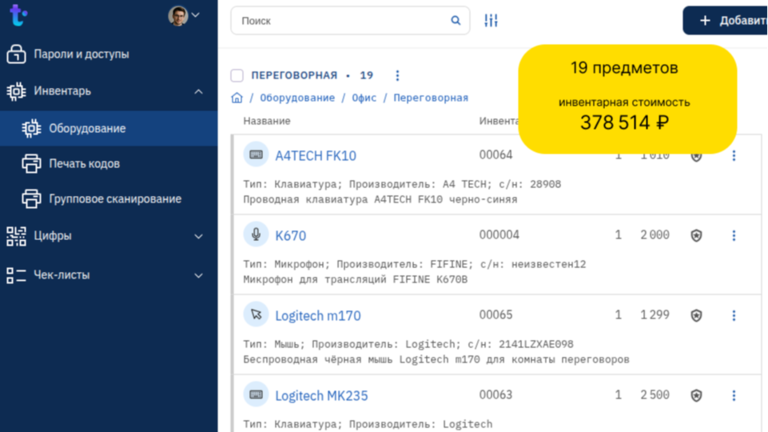The height and width of the screenshot is (432, 768).
Task: Click the mouse cursor icon of Logitech m170
Action: pyautogui.click(x=256, y=314)
